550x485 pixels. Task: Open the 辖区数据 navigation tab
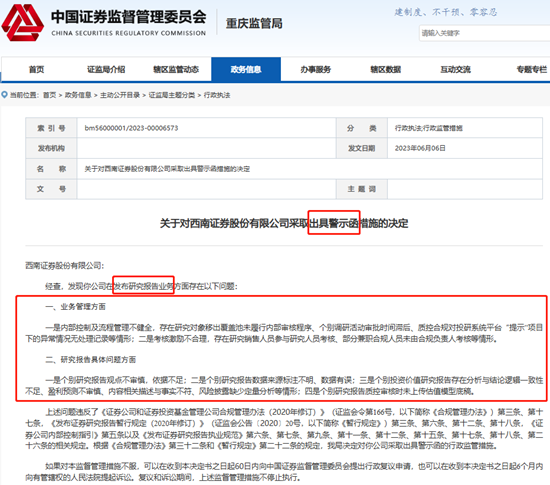pyautogui.click(x=385, y=69)
